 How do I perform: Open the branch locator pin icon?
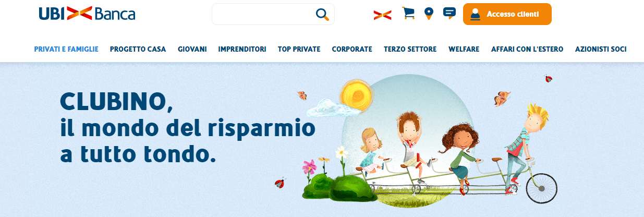429,14
